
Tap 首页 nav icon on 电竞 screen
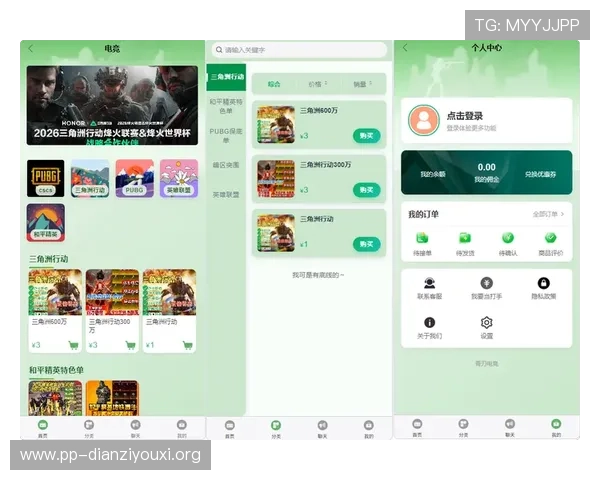click(43, 425)
